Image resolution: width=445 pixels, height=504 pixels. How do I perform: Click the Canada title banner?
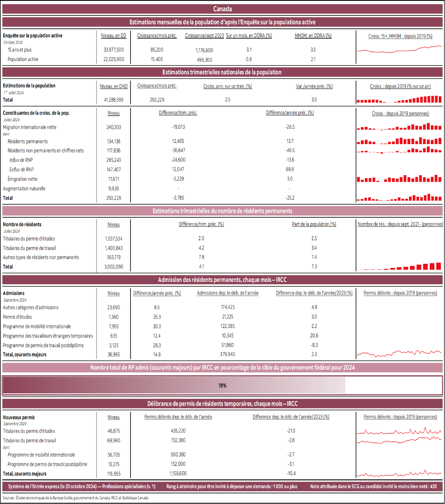tap(222, 9)
